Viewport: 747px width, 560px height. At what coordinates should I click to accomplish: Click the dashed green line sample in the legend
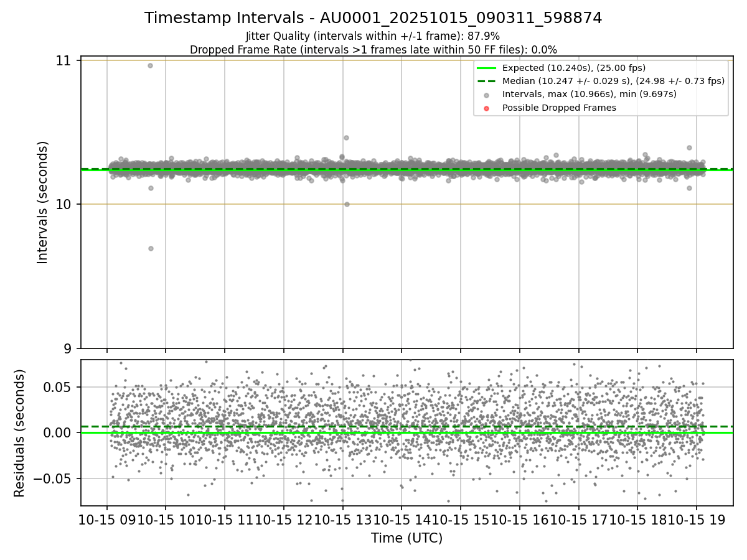487,81
